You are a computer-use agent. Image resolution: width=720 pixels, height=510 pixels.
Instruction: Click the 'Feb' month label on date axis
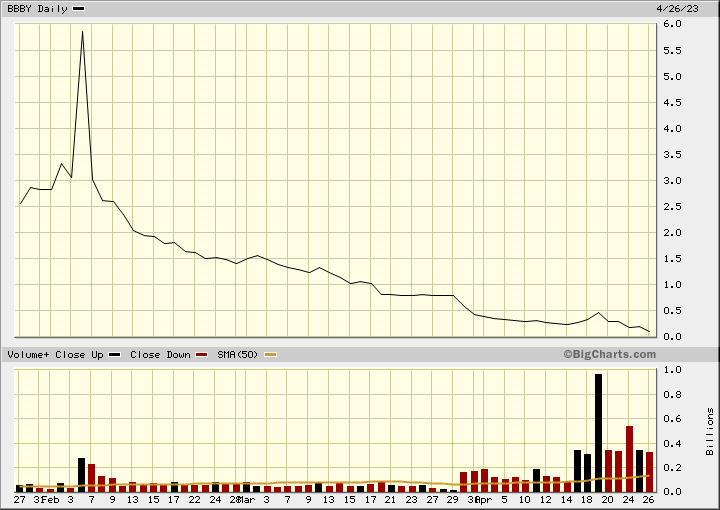click(51, 500)
